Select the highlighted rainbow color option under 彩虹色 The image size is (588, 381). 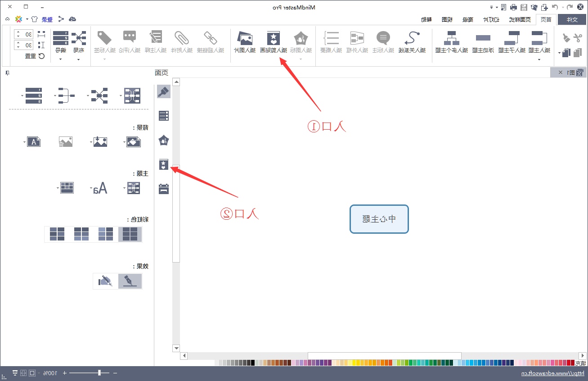pyautogui.click(x=130, y=234)
